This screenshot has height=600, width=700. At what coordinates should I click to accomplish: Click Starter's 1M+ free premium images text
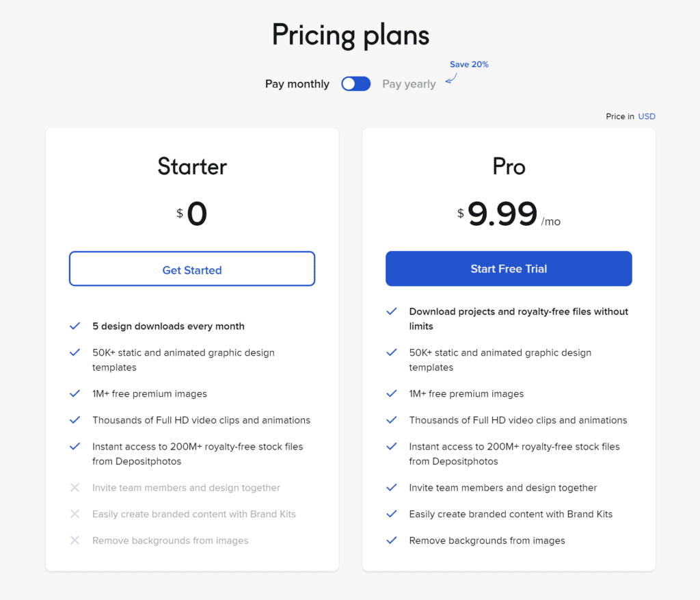[150, 393]
